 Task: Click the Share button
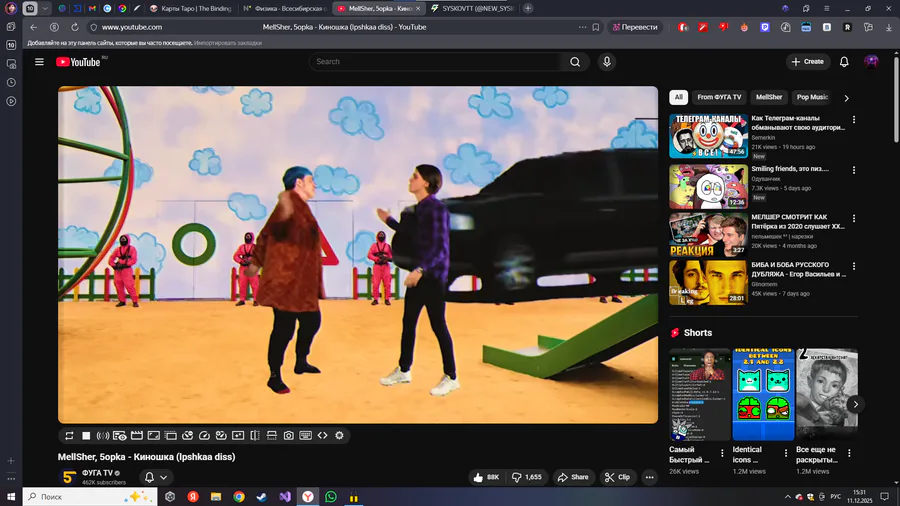pyautogui.click(x=573, y=477)
